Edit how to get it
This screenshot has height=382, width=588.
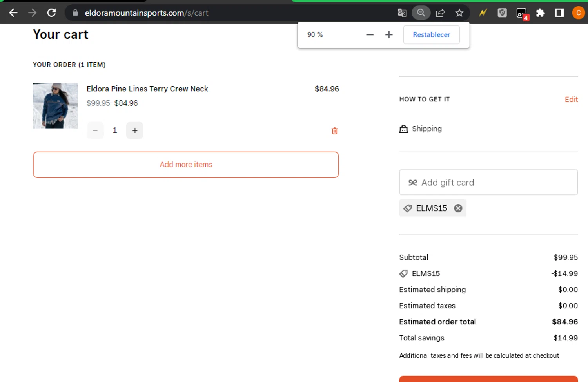(571, 100)
